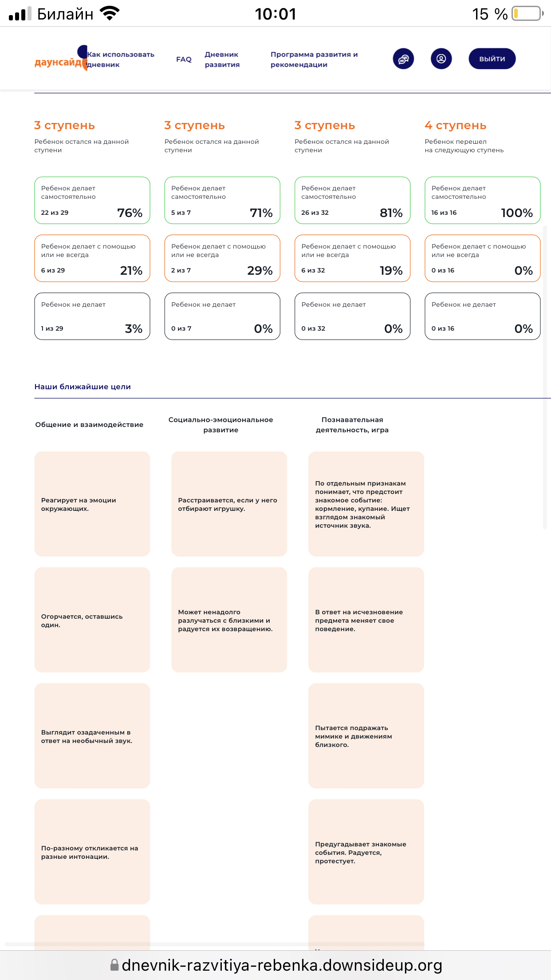
Task: Open the FAQ menu item
Action: (184, 59)
